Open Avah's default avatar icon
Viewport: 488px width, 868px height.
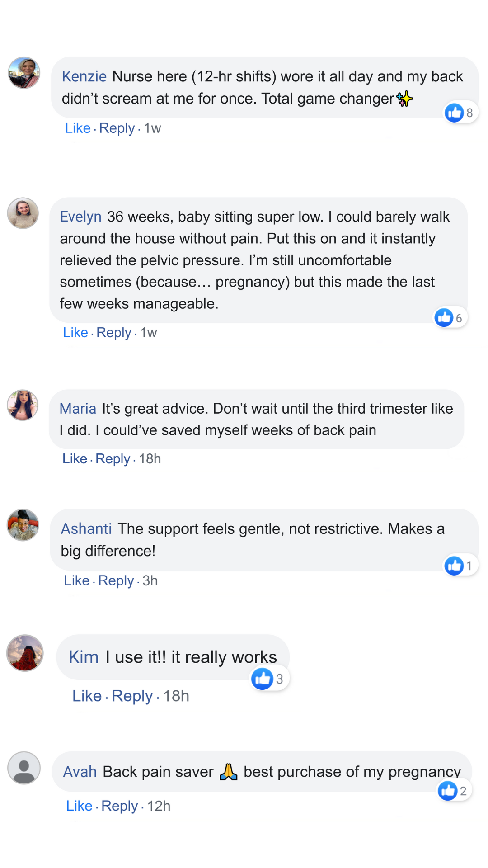pos(24,768)
